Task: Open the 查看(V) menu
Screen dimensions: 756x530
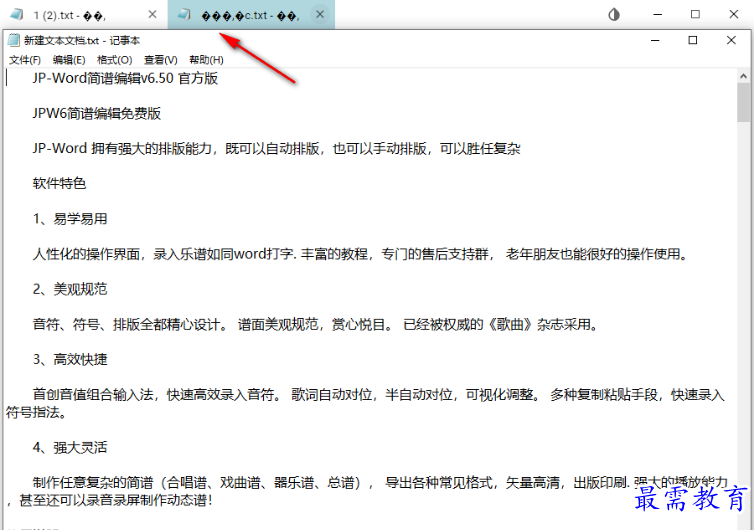Action: coord(161,60)
